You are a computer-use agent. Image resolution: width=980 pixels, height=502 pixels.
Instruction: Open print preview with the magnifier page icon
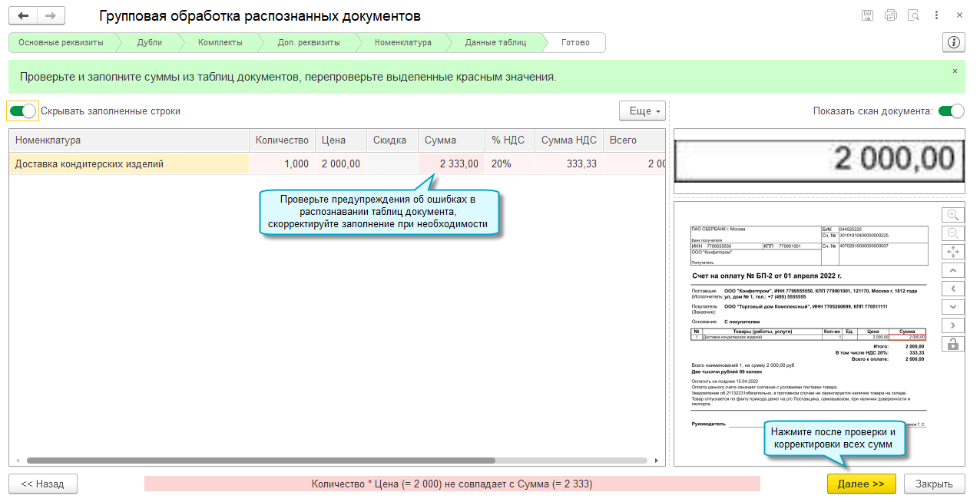(913, 15)
